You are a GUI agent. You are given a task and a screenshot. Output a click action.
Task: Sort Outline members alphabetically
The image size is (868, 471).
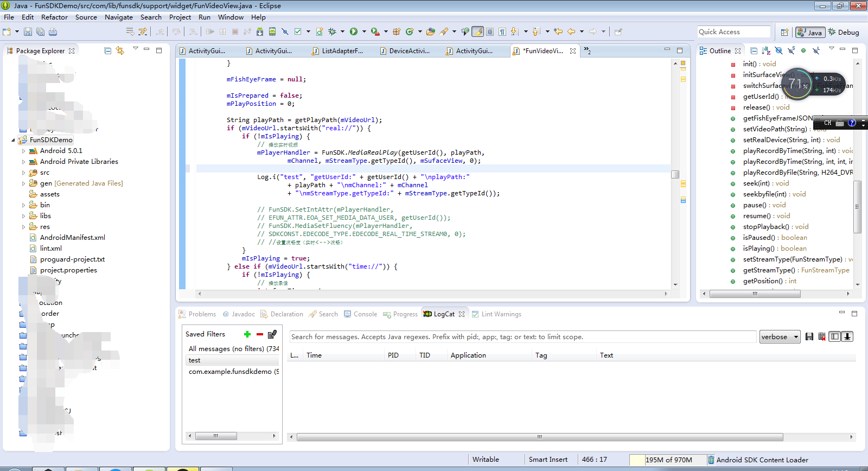point(765,51)
